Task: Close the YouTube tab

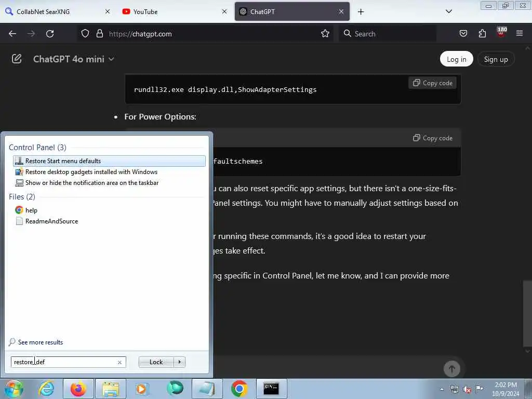Action: 224,11
